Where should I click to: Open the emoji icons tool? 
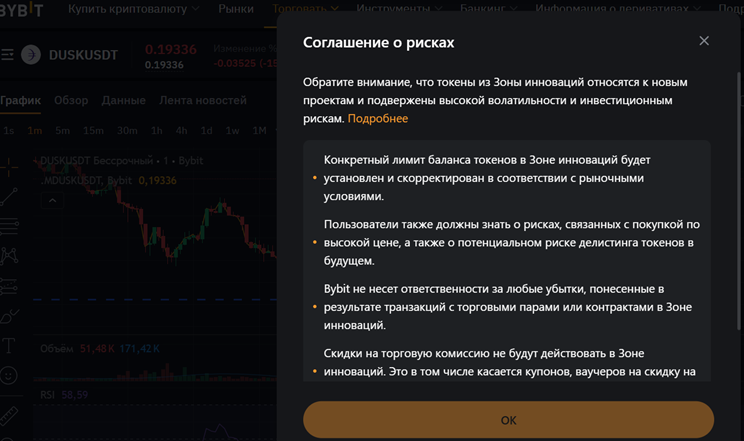point(9,376)
